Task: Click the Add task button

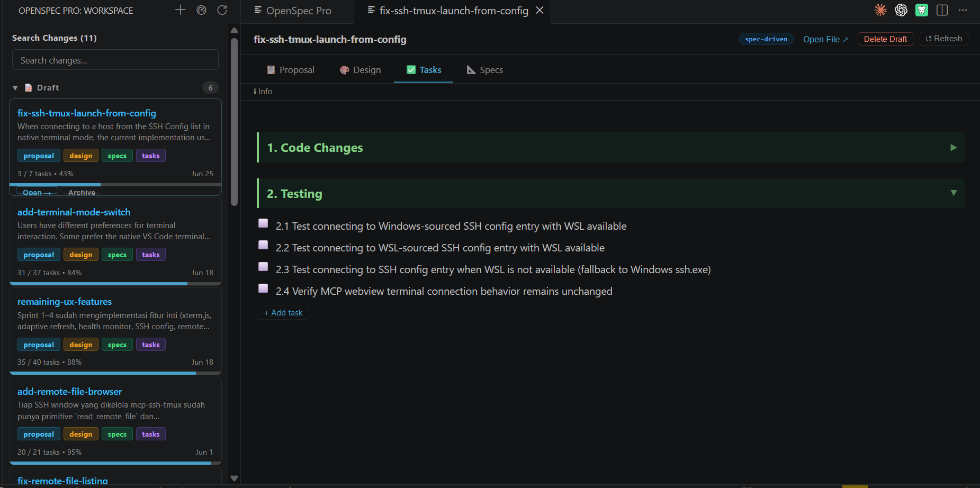Action: [x=283, y=313]
